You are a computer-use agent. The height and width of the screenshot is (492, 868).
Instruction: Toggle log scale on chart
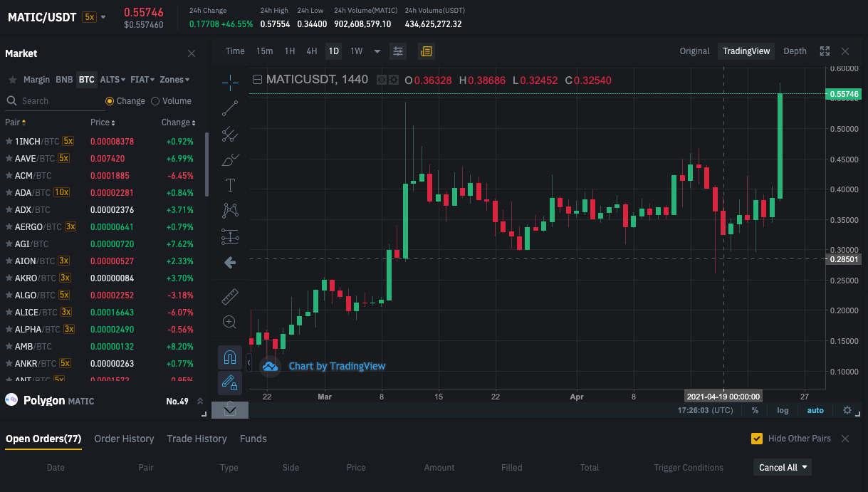tap(783, 410)
